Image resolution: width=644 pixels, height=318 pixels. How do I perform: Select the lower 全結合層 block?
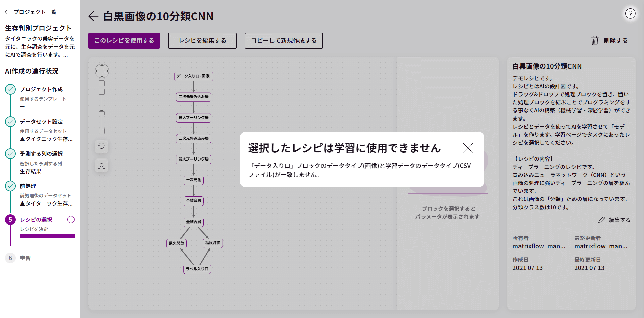coord(194,222)
